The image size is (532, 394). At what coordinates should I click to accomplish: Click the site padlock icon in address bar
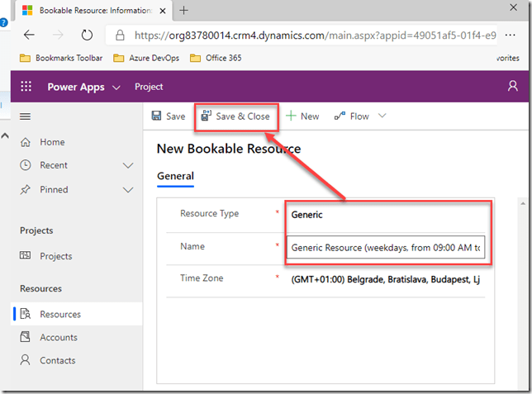coord(120,36)
